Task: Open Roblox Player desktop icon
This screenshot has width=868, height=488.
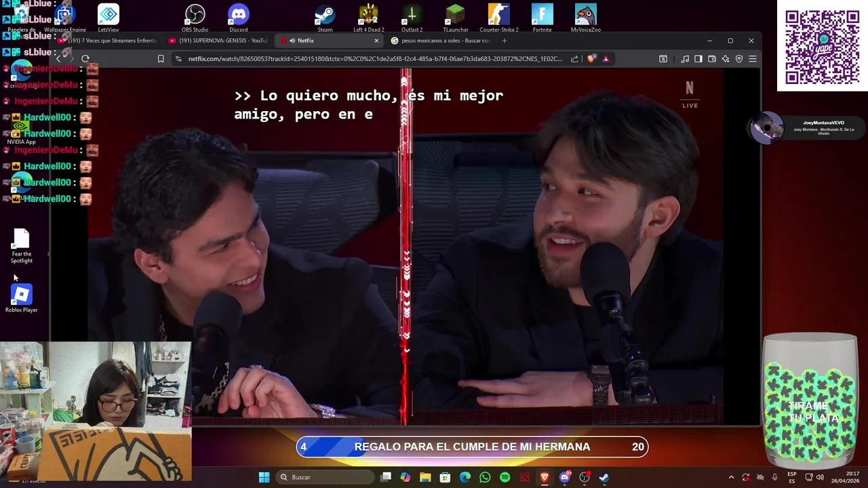Action: pos(22,299)
